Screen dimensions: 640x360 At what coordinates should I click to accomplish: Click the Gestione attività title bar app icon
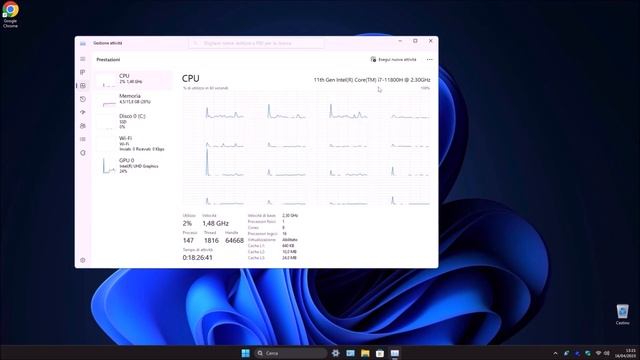click(x=83, y=43)
